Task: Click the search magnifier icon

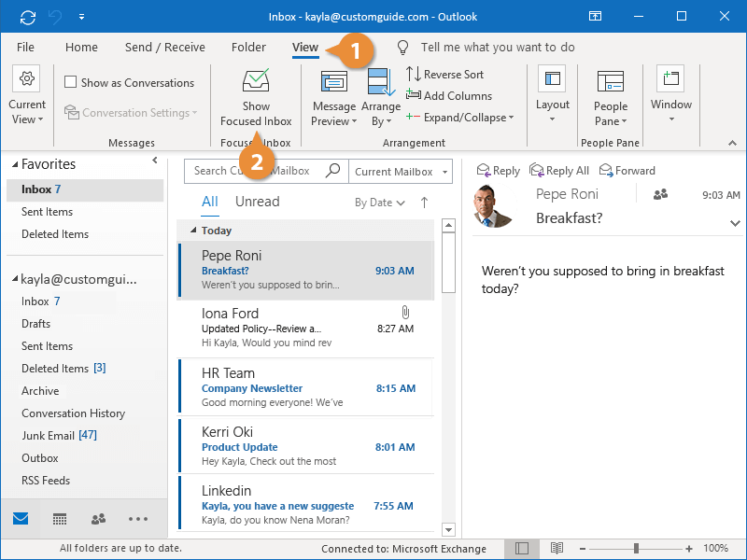Action: [x=332, y=171]
